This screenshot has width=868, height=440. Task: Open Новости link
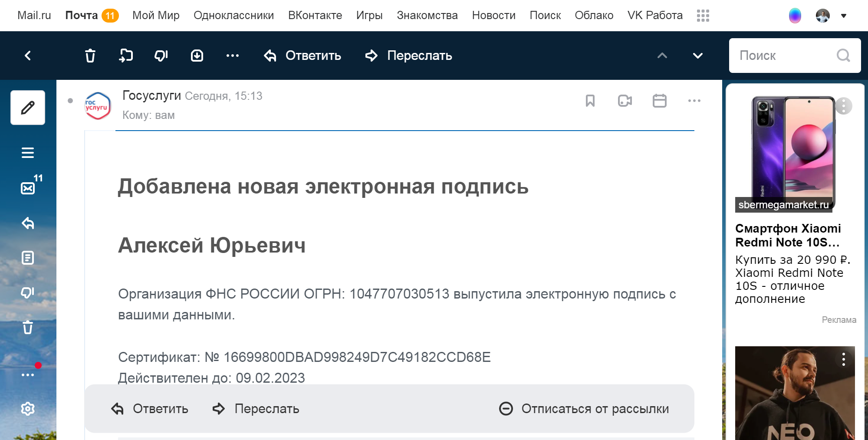494,16
